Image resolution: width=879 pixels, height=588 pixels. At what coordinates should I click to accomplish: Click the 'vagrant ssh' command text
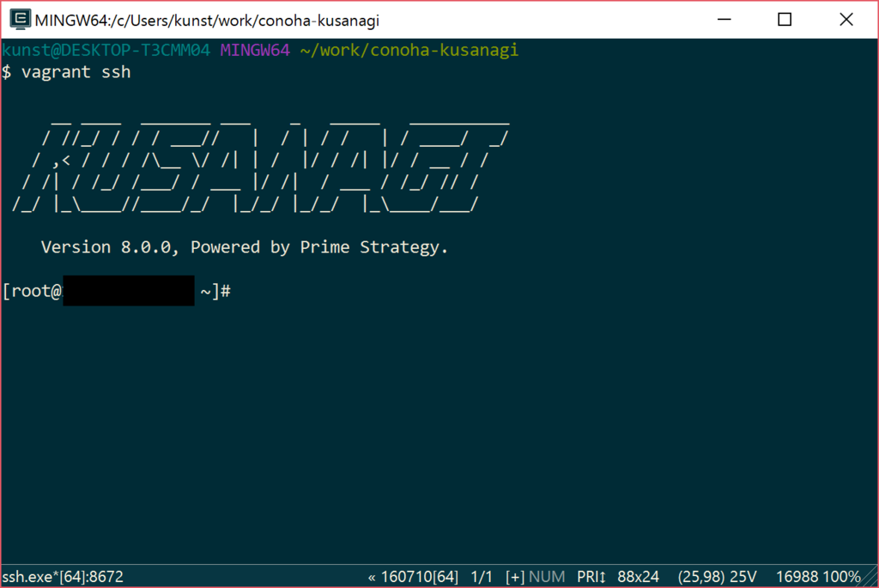(x=76, y=72)
